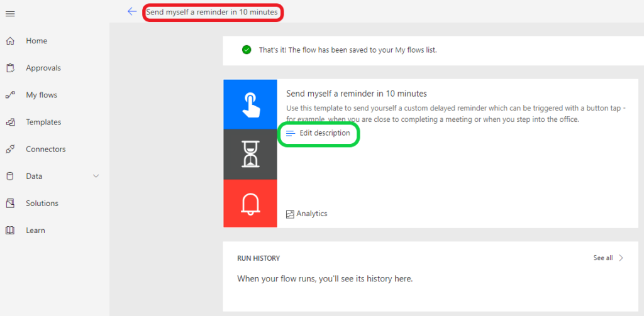Click the RUN HISTORY heading

coord(258,258)
